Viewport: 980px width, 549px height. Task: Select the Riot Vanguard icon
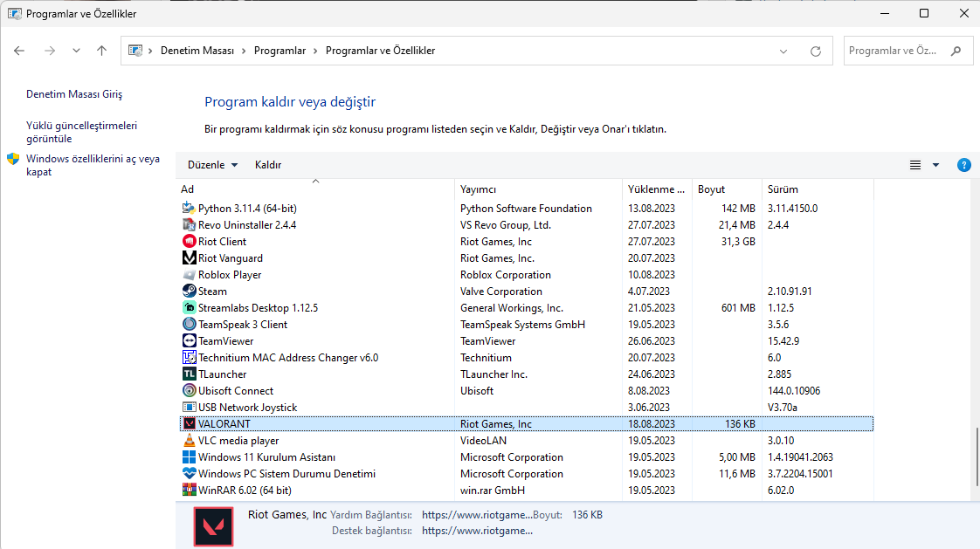click(x=189, y=258)
